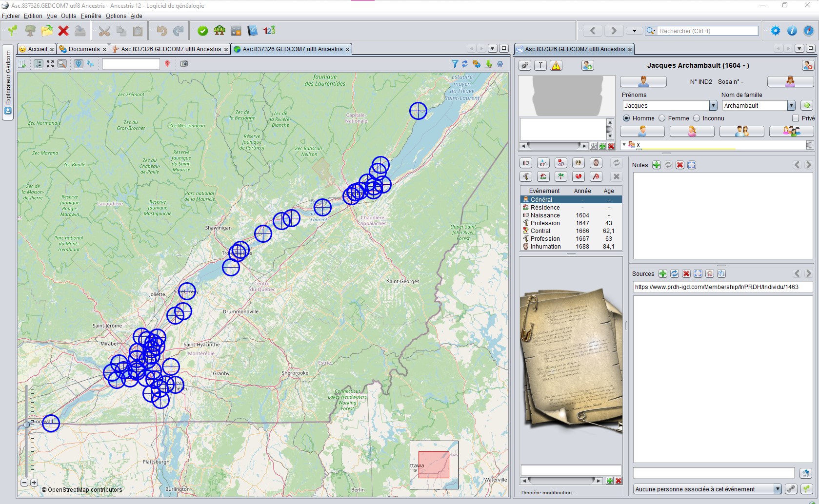819x504 pixels.
Task: Select the Femme radio button
Action: [x=662, y=118]
